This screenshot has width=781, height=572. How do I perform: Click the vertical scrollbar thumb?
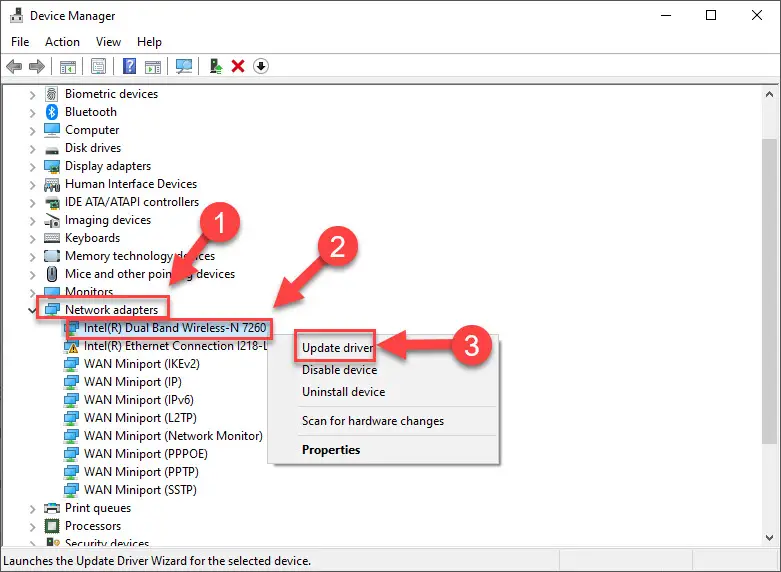(769, 291)
